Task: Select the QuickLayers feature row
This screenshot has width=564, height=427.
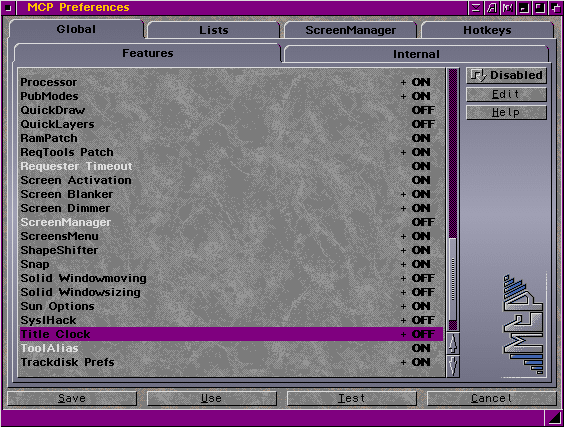Action: (x=231, y=124)
